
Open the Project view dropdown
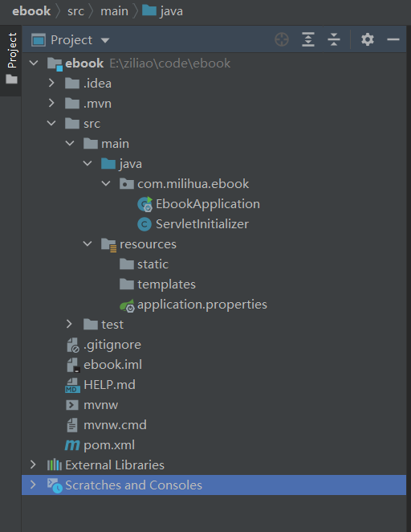(105, 40)
